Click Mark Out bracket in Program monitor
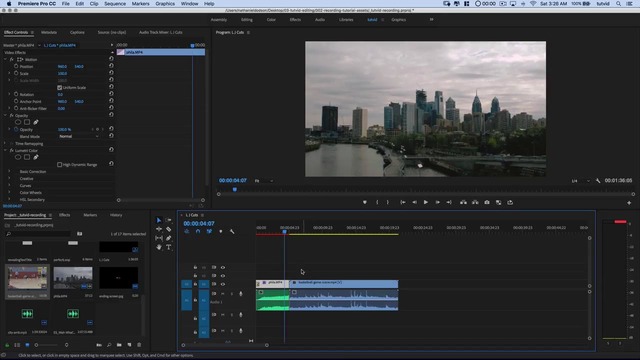This screenshot has width=640, height=360. (388, 202)
